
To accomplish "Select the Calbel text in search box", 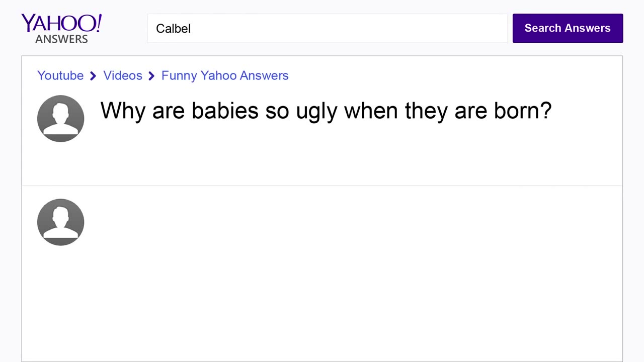I will point(173,29).
